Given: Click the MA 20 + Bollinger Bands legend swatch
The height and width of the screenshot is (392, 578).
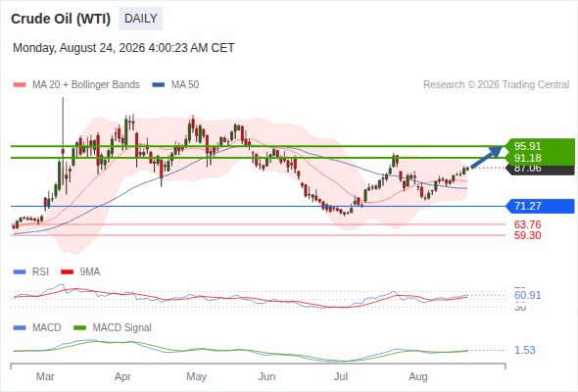Looking at the screenshot, I should coord(20,85).
